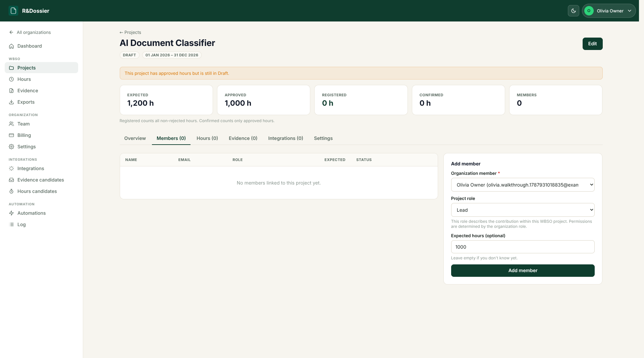This screenshot has width=644, height=358.
Task: Click the ROLE column header
Action: 237,160
